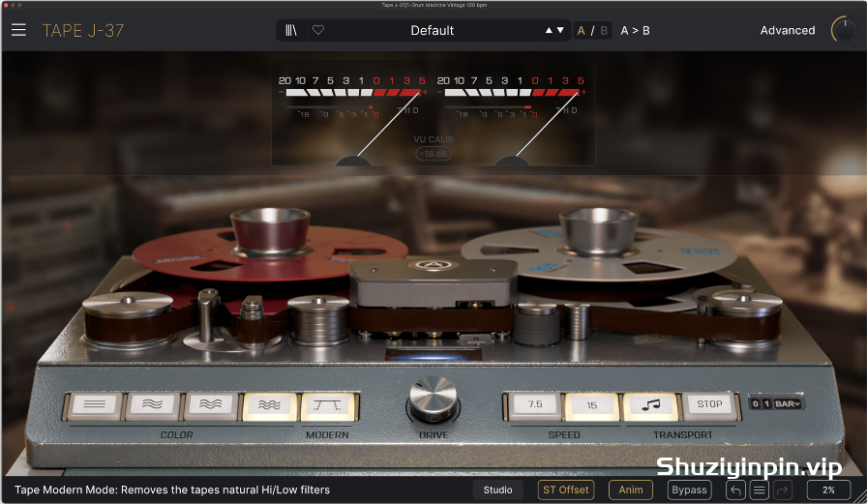
Task: Click the 2% CPU meter
Action: [x=828, y=489]
